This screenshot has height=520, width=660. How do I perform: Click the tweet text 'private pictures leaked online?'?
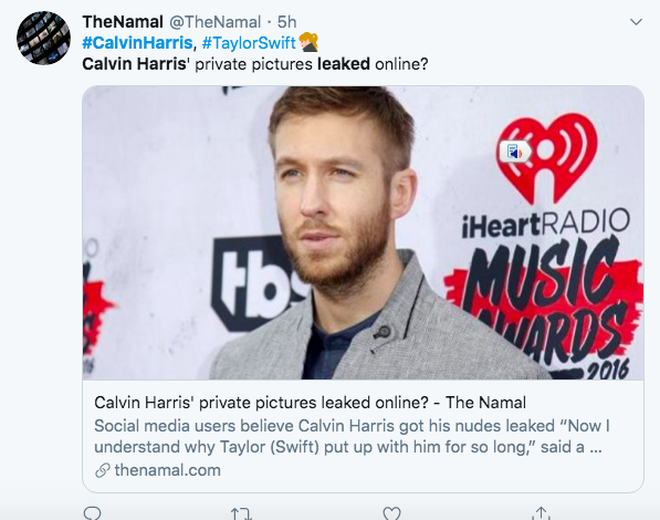click(311, 64)
